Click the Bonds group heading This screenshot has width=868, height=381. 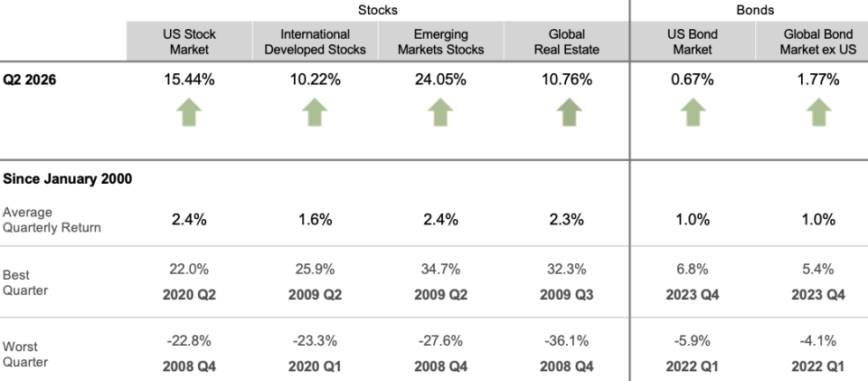pos(755,10)
